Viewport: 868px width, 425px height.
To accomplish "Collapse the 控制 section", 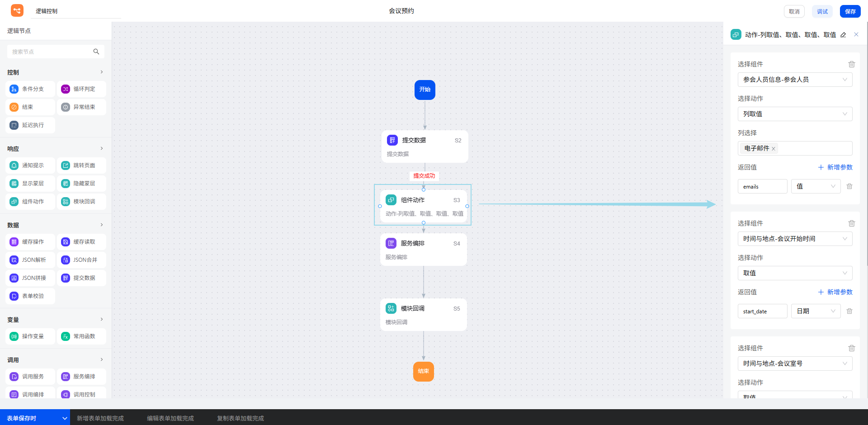I will point(101,72).
